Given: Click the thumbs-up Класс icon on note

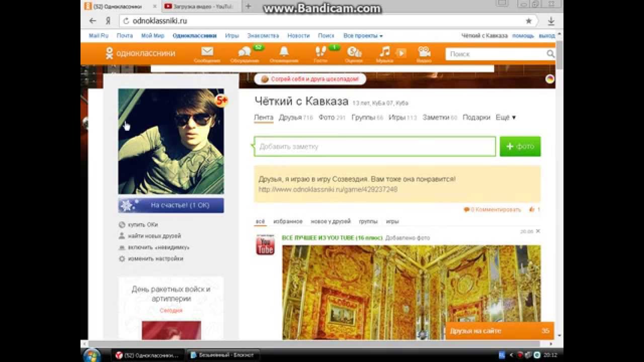Looking at the screenshot, I should coord(532,209).
